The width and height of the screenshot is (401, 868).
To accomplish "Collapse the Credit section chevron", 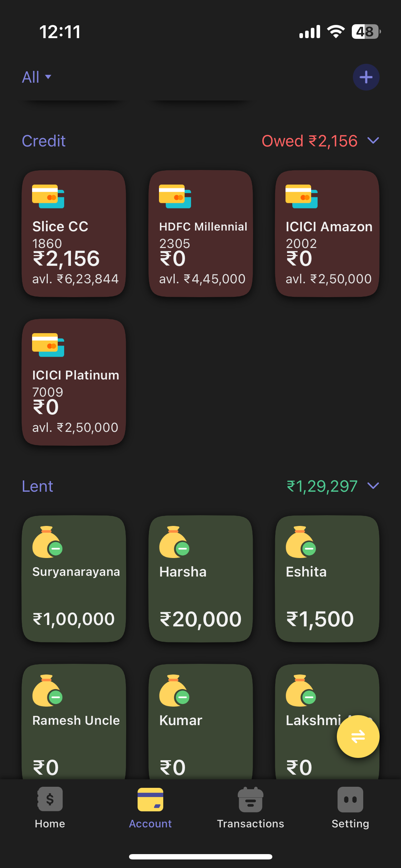I will point(373,141).
